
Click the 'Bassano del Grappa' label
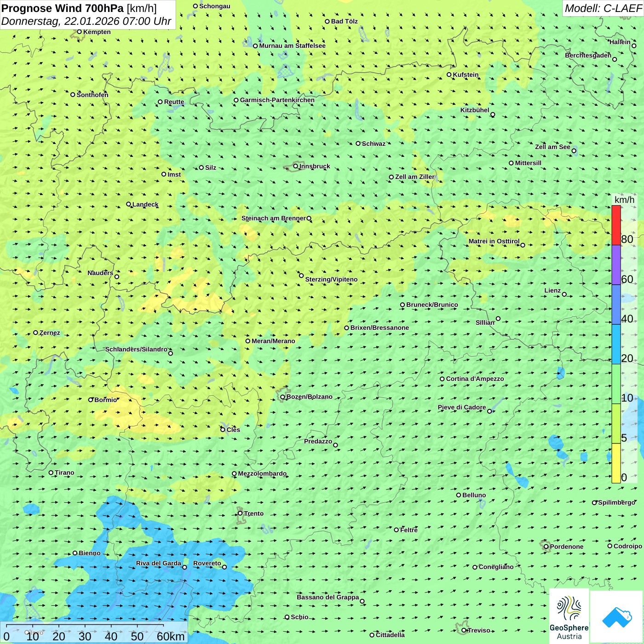(328, 597)
